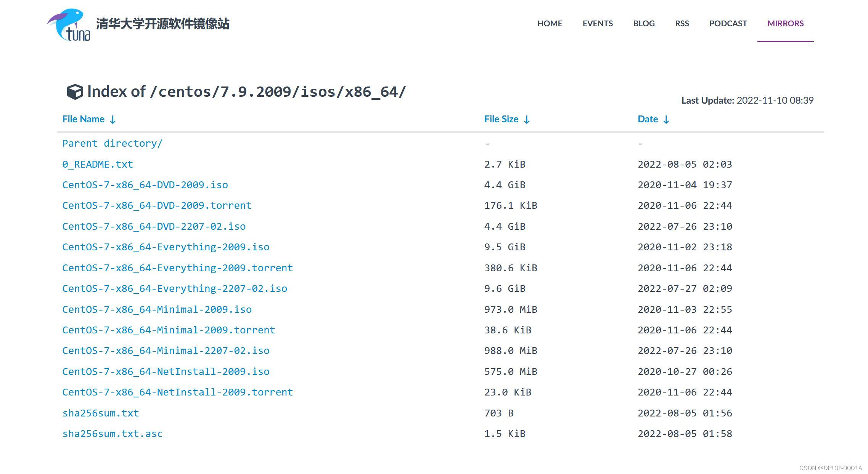Viewport: 868px width, 474px height.
Task: Click the date 2022-08-05 01:58
Action: (x=685, y=434)
